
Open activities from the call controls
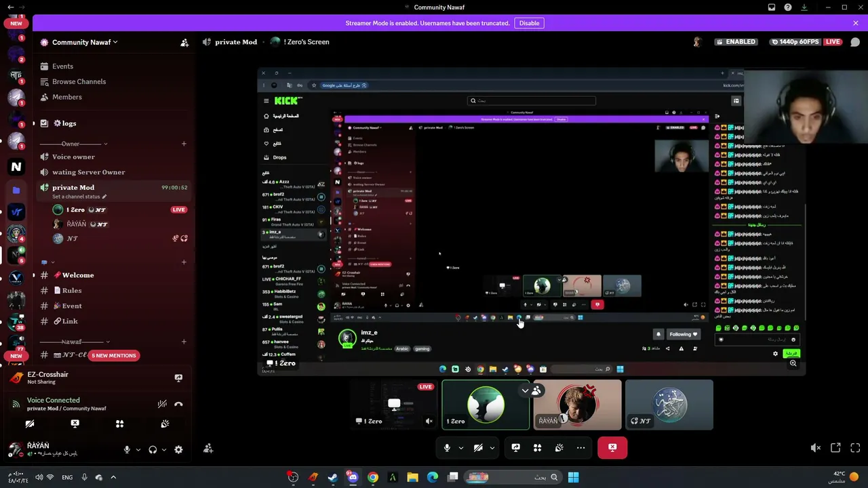coord(537,447)
